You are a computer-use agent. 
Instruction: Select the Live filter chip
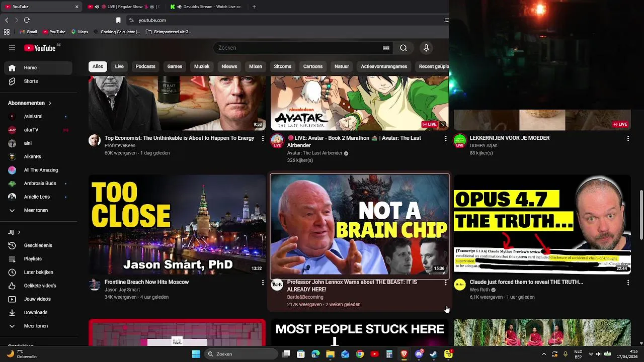click(119, 66)
